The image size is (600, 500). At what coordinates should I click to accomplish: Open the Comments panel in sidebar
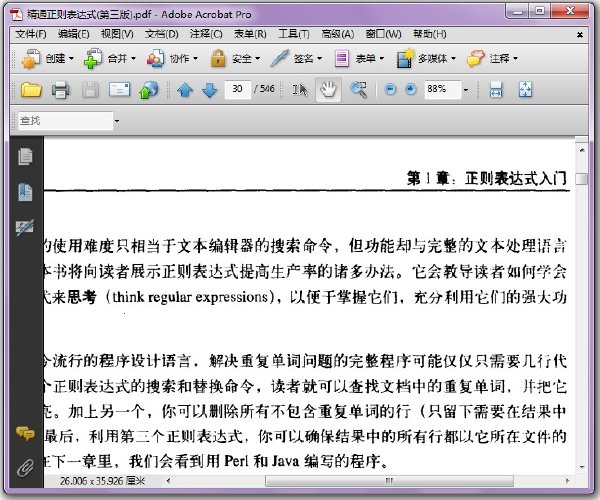pos(25,433)
